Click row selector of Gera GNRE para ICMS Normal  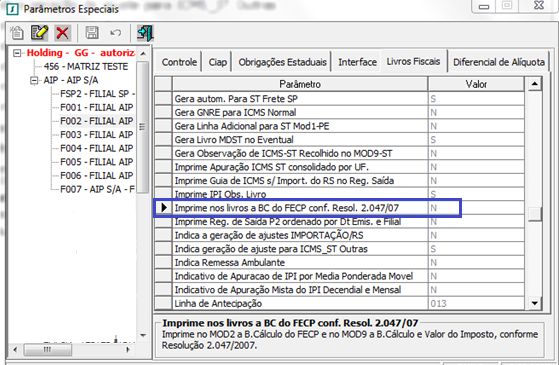pyautogui.click(x=163, y=112)
